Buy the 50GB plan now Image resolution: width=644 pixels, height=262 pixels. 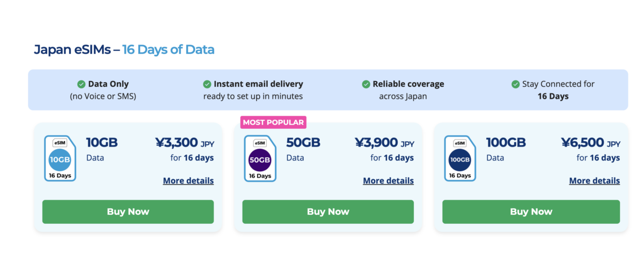click(328, 212)
